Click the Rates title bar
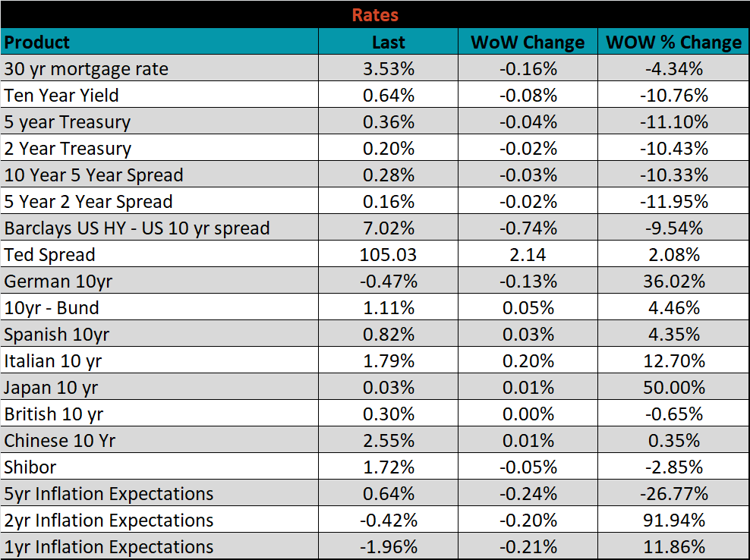Viewport: 750px width, 560px height. click(375, 14)
